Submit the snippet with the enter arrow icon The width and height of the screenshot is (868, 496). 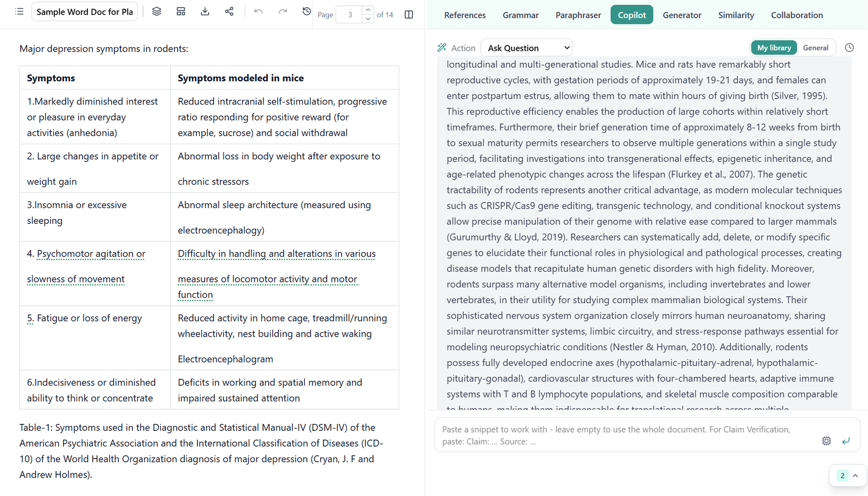click(846, 441)
